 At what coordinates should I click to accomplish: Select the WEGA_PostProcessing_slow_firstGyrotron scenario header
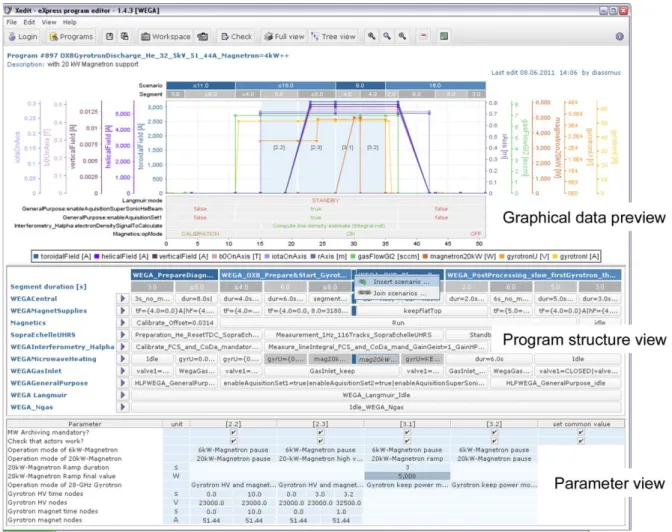pos(534,275)
